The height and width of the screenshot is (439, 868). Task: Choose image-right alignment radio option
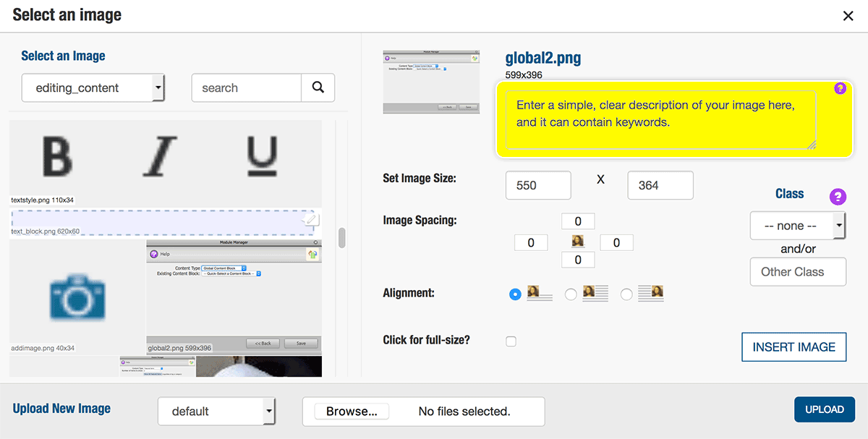626,294
